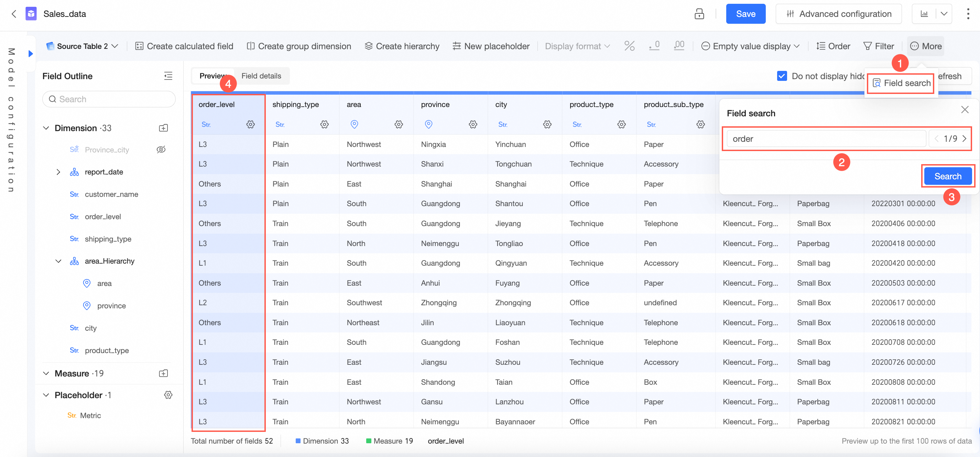Screen dimensions: 980x457
Task: Click the Save button
Action: (x=745, y=14)
